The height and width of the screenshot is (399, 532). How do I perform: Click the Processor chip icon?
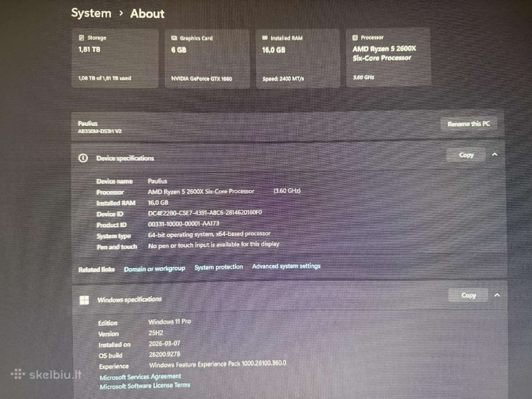355,38
